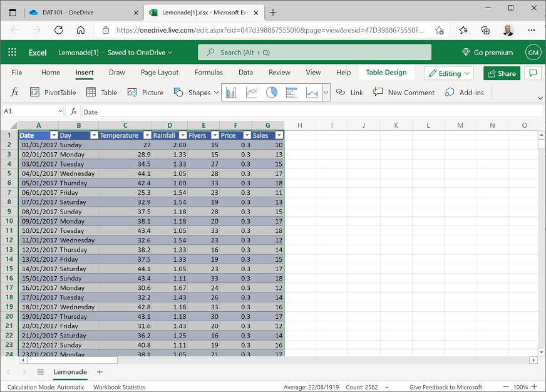The width and height of the screenshot is (546, 392).
Task: Insert a Link
Action: coord(349,92)
